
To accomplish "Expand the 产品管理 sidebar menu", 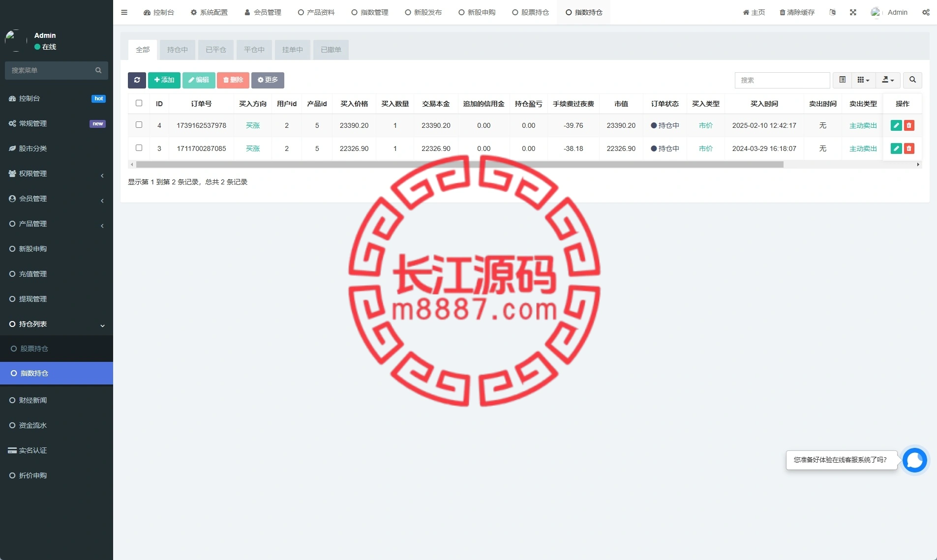I will click(57, 224).
